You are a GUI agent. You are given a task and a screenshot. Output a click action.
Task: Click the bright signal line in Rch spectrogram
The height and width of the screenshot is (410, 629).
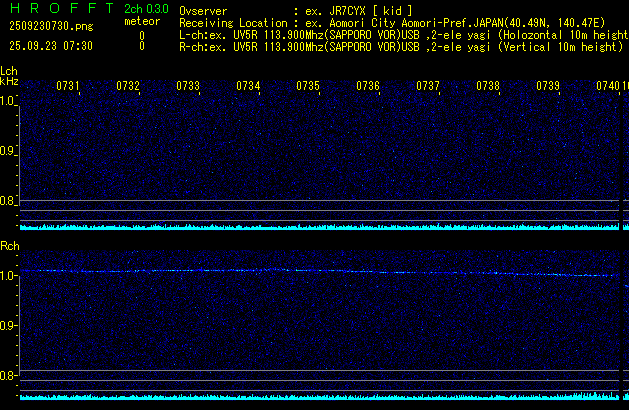coord(300,271)
